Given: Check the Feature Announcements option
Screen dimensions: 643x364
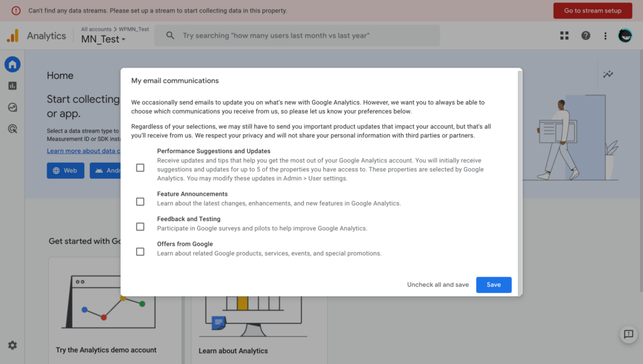Looking at the screenshot, I should pyautogui.click(x=140, y=201).
